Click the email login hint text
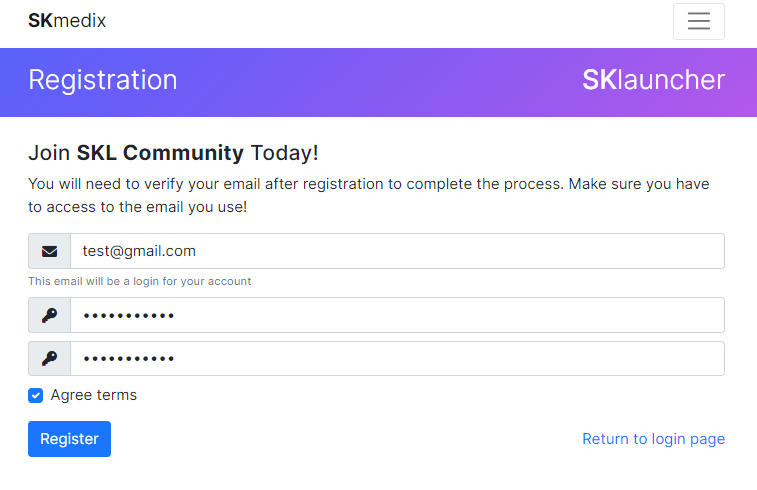Screen dimensions: 757x490 pos(140,281)
